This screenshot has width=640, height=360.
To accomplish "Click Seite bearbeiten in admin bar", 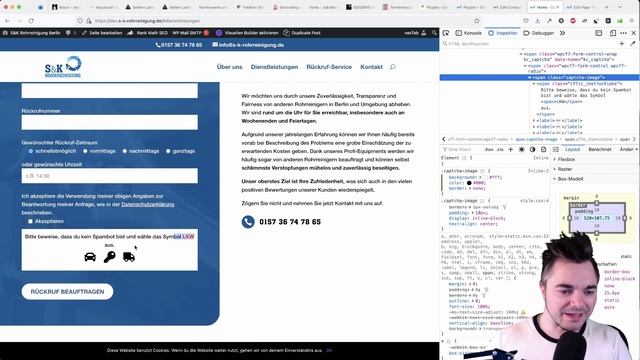I will pyautogui.click(x=102, y=33).
